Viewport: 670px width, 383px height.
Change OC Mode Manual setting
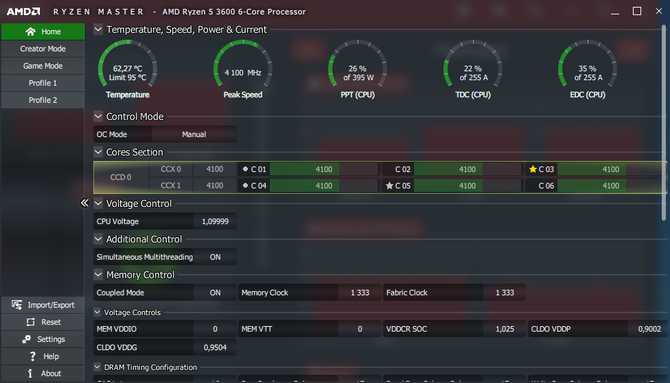point(194,134)
